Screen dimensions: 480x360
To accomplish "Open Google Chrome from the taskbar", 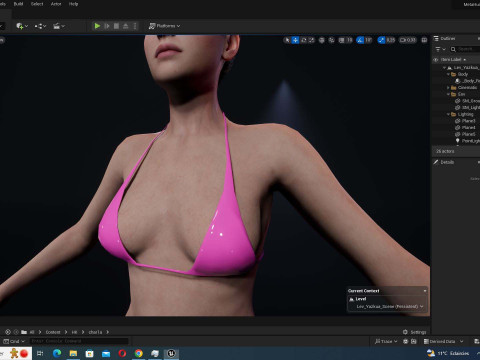I will point(139,353).
